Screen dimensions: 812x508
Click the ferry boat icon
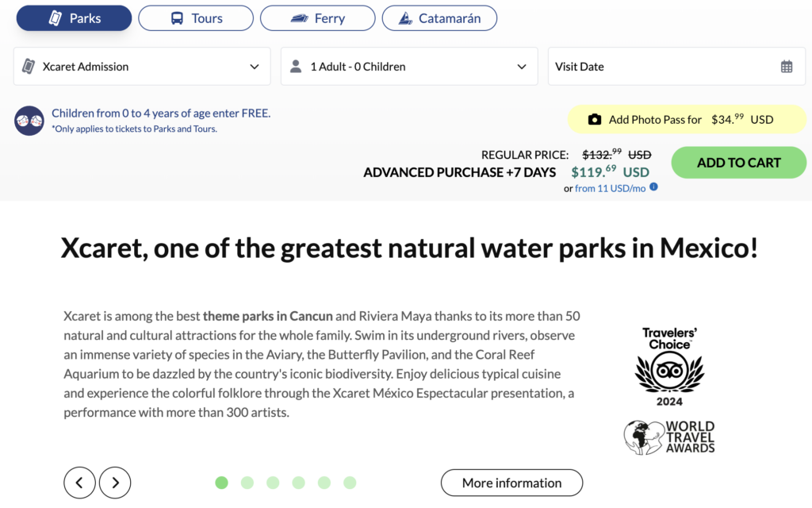[299, 19]
